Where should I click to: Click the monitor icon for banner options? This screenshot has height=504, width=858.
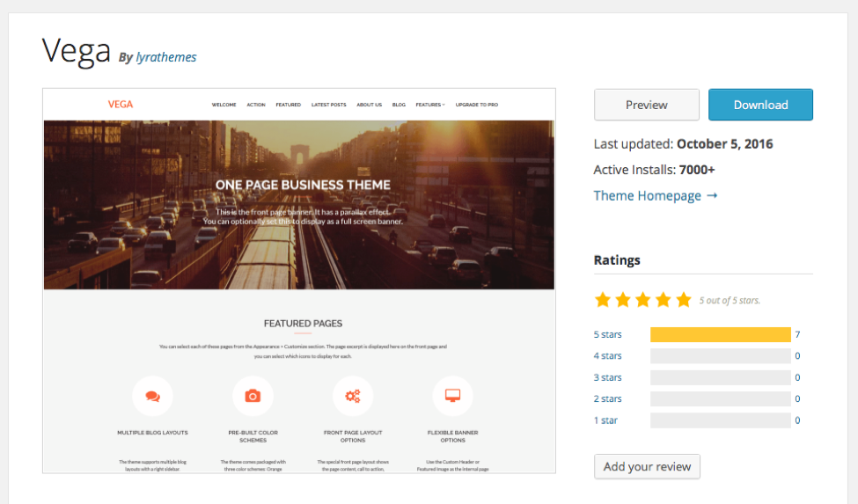tap(452, 395)
